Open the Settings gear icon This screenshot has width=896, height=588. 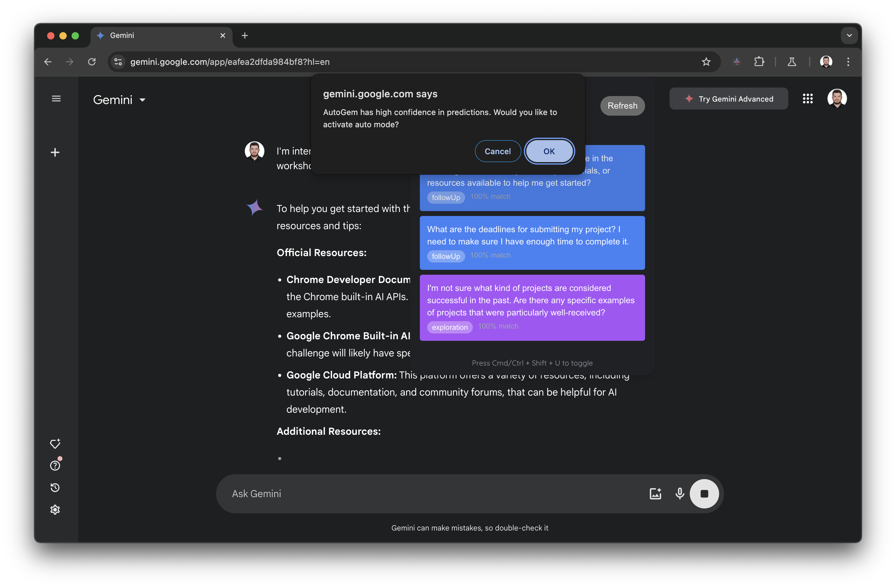tap(55, 509)
